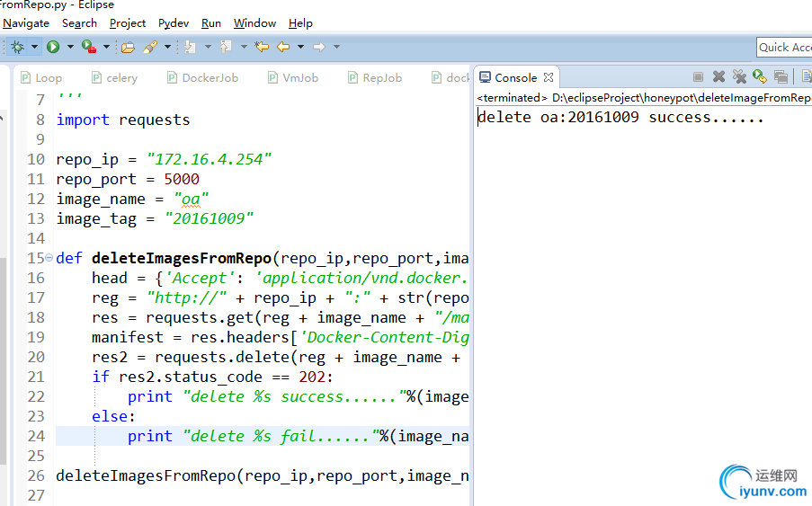Click the External Tools run icon
This screenshot has width=812, height=506.
pyautogui.click(x=89, y=47)
